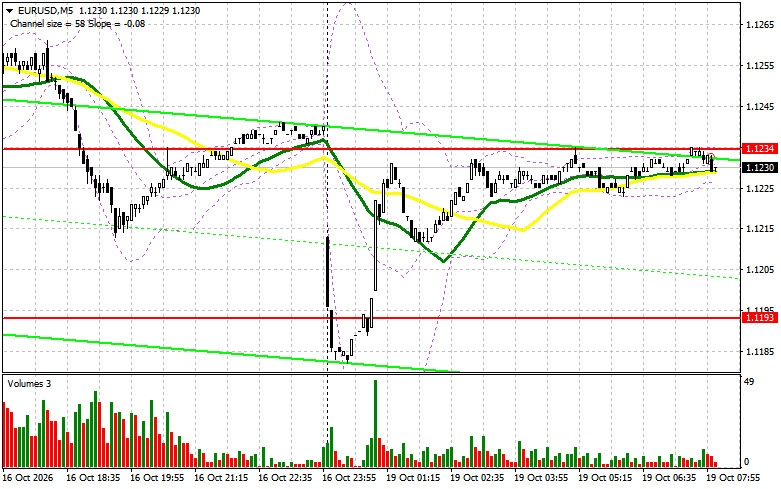Select the 19 Oct 07:55 time label

point(733,478)
